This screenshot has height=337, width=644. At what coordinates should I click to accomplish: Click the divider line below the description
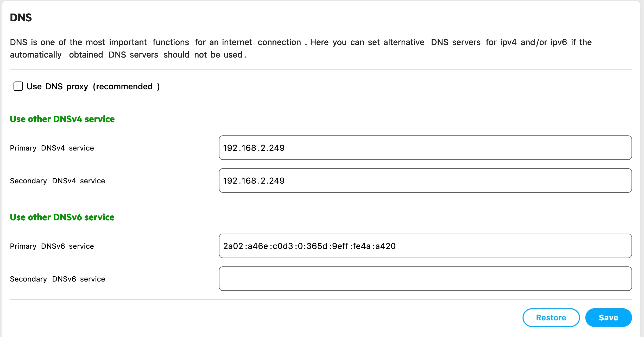tap(321, 69)
